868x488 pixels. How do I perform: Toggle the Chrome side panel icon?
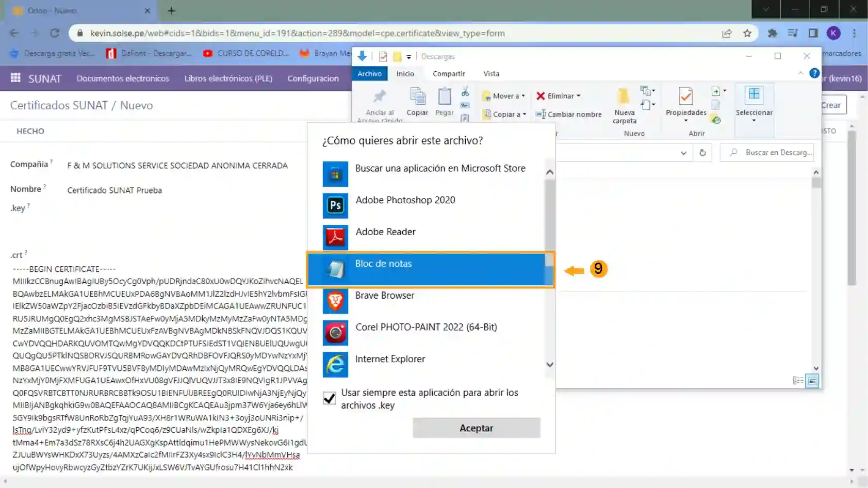pos(813,33)
